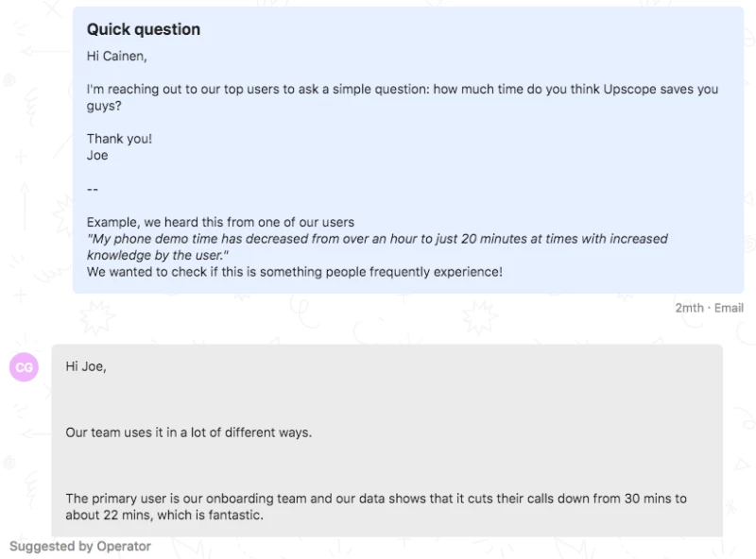Image resolution: width=756 pixels, height=559 pixels.
Task: Click "We wanted to check" sentence
Action: (x=294, y=272)
